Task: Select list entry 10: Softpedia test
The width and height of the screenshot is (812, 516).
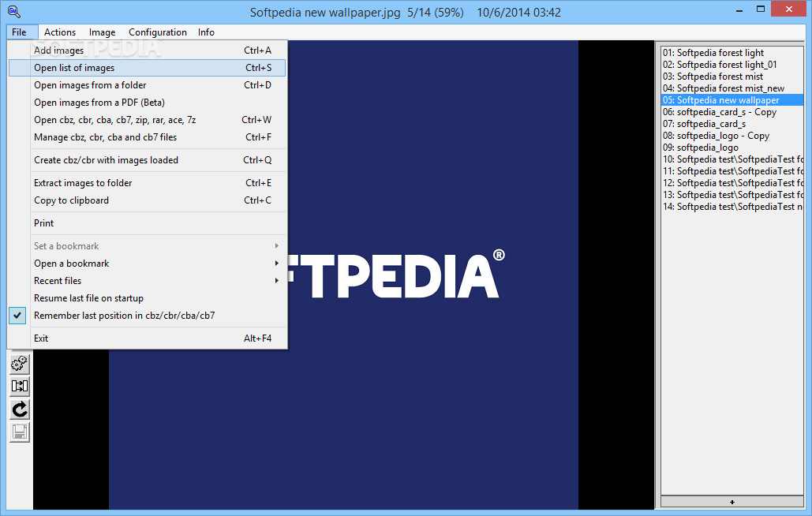Action: coord(732,159)
